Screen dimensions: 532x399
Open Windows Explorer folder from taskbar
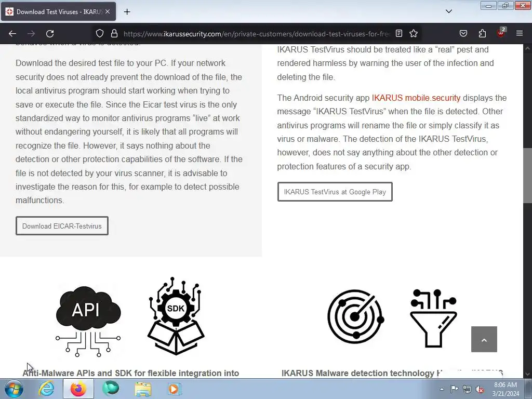pyautogui.click(x=143, y=389)
